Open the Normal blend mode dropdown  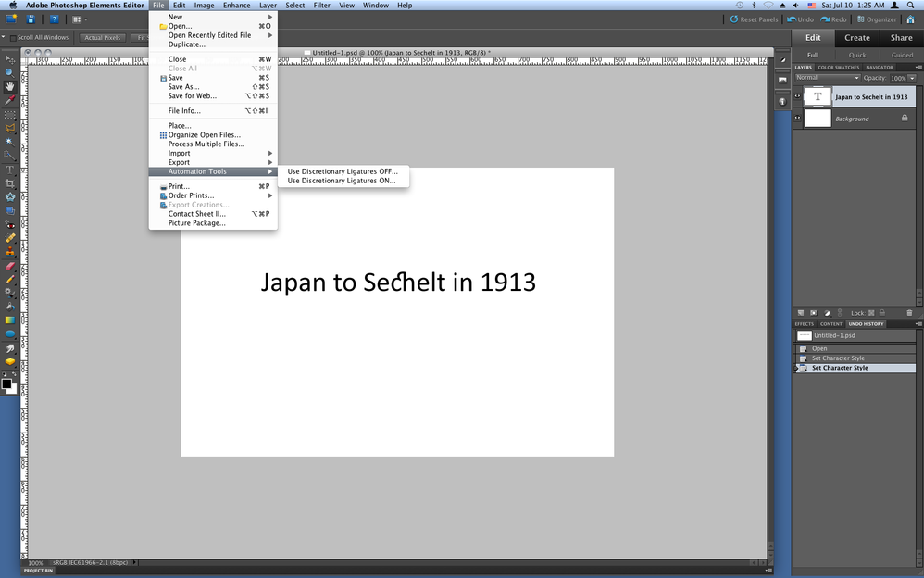tap(827, 78)
